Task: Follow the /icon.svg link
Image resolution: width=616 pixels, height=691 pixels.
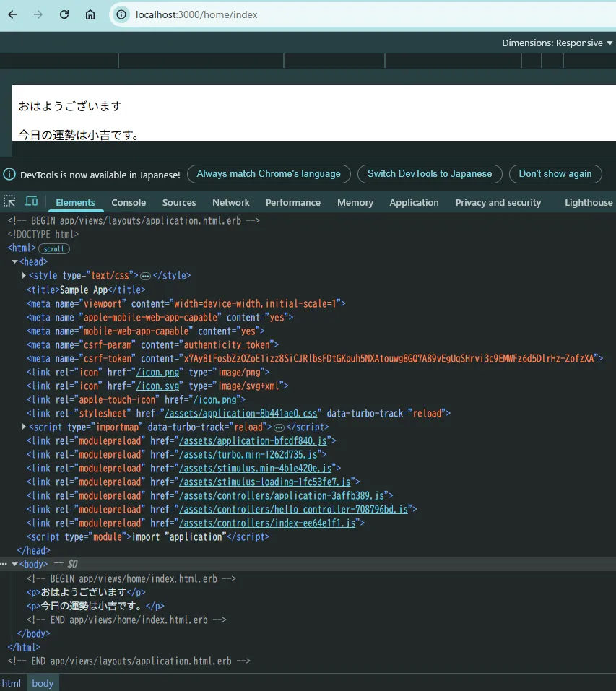Action: coord(157,386)
